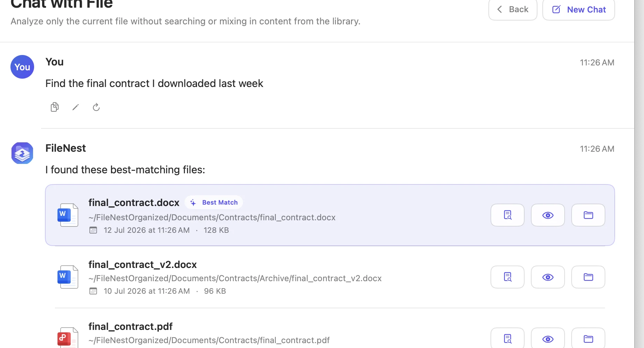Viewport: 644px width, 348px height.
Task: Click the Best Match badge
Action: 214,202
